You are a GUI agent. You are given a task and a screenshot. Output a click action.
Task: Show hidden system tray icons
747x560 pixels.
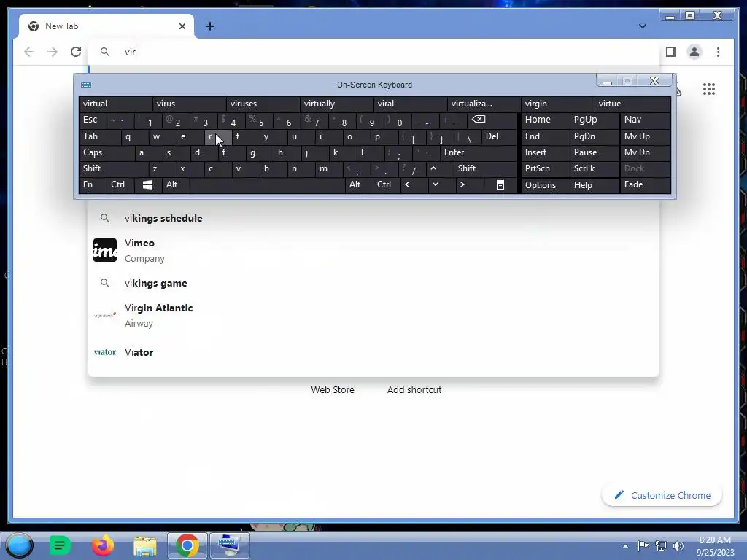[625, 546]
